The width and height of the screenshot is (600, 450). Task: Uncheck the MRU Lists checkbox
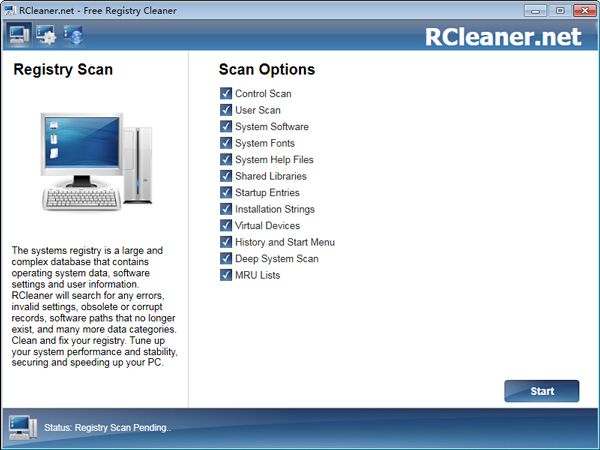pyautogui.click(x=226, y=275)
